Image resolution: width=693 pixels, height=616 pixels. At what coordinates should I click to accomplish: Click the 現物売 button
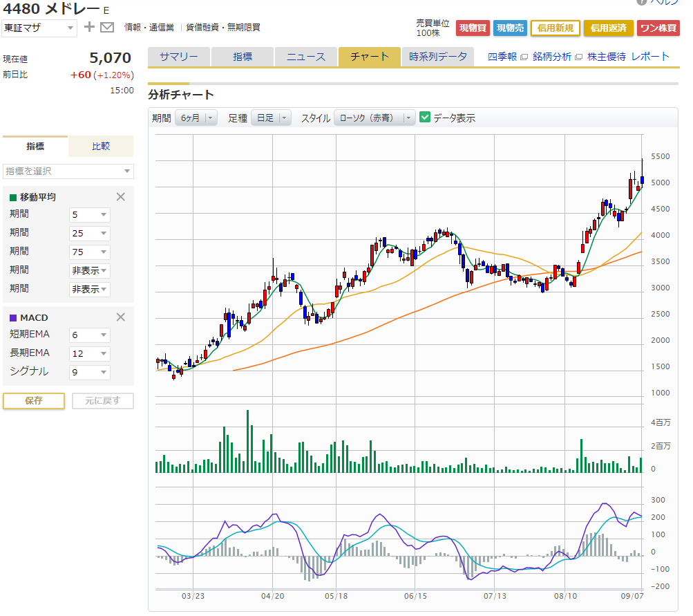pos(510,28)
